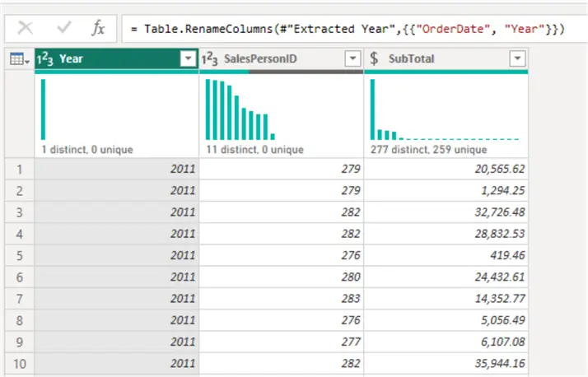
Task: Click the Year column data type icon
Action: tap(45, 58)
